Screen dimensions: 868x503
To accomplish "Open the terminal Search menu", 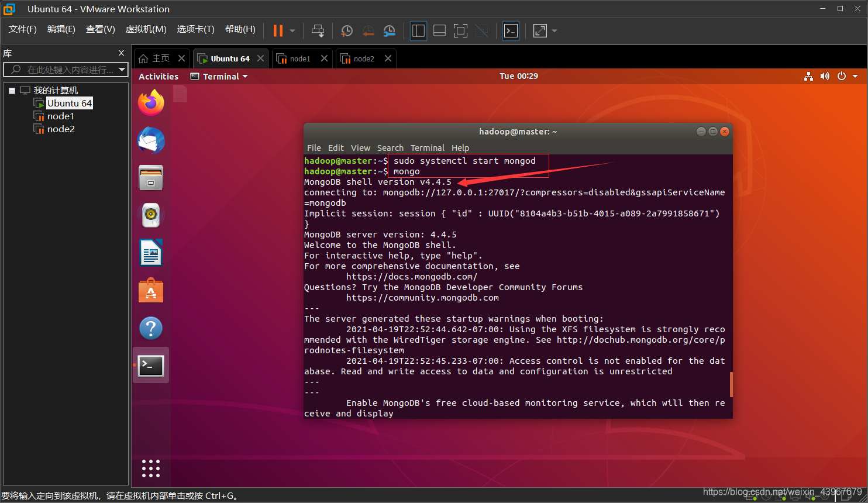I will (390, 148).
